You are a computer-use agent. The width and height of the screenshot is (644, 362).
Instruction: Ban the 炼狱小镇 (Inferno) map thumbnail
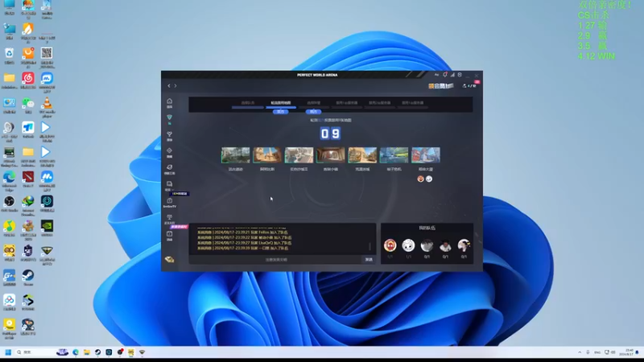click(331, 155)
